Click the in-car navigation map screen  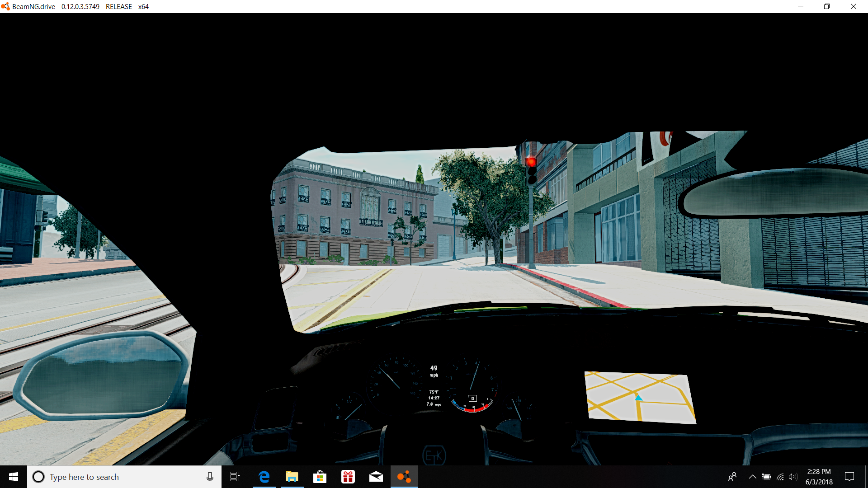click(x=640, y=398)
